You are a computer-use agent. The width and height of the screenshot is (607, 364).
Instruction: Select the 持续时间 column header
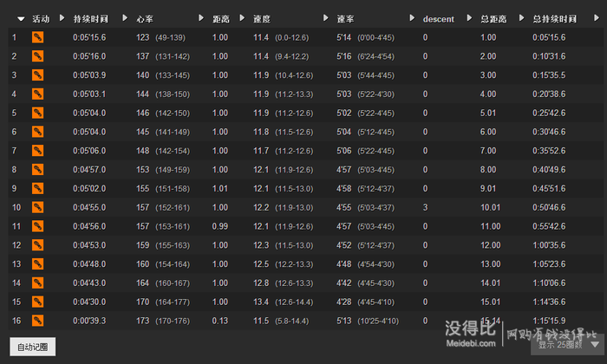[x=90, y=18]
